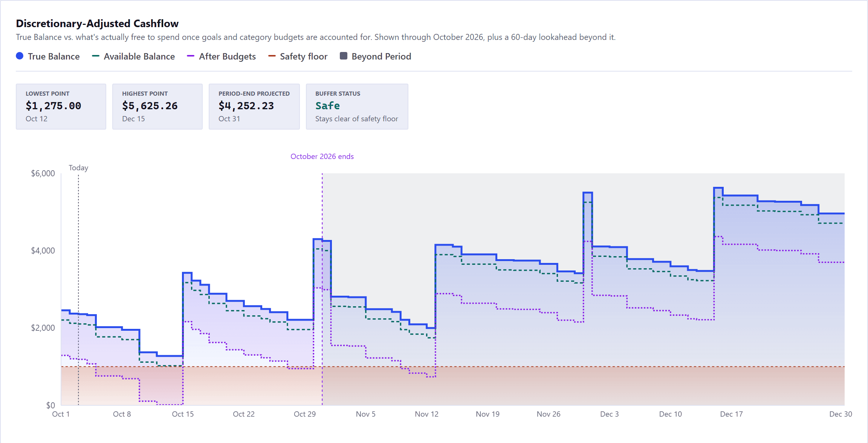Image resolution: width=868 pixels, height=443 pixels.
Task: Click the 'Oct 31' period-end date
Action: point(229,119)
